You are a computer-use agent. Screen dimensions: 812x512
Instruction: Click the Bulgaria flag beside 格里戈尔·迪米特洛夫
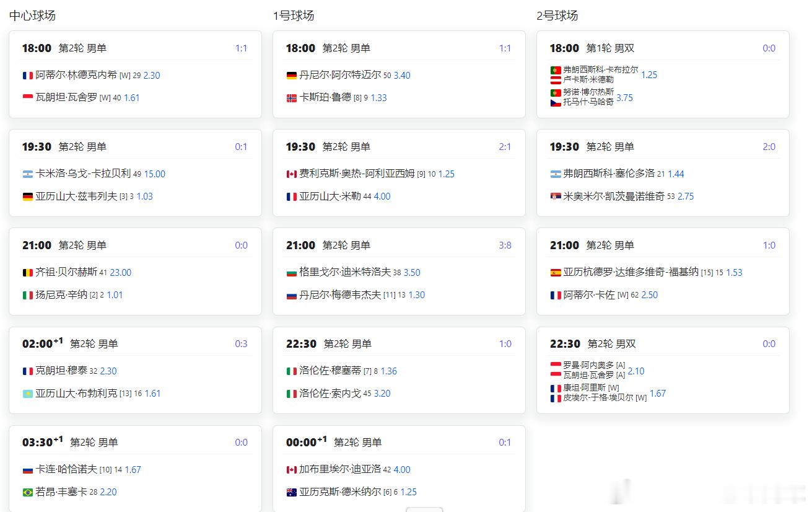[x=292, y=273]
